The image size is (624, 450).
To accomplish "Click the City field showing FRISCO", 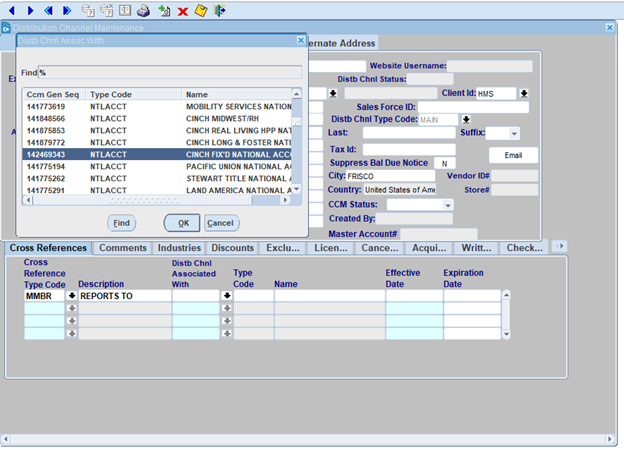I will [x=390, y=176].
